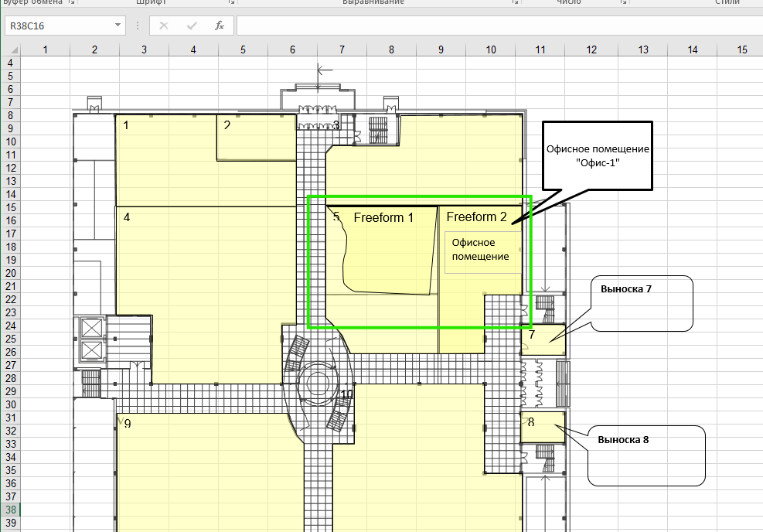Image resolution: width=763 pixels, height=532 pixels.
Task: Open the Clipboard group dialog launcher
Action: tap(73, 3)
